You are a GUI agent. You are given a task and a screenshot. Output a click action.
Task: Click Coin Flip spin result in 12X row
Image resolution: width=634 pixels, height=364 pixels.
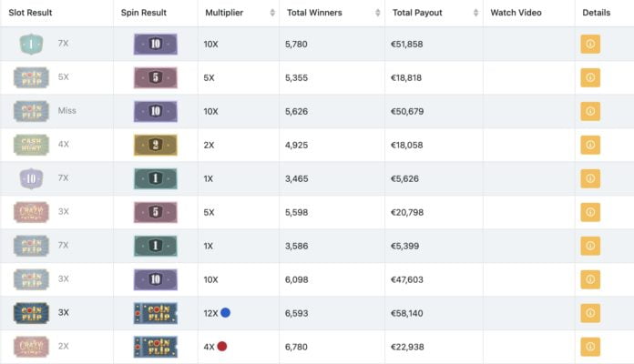155,313
